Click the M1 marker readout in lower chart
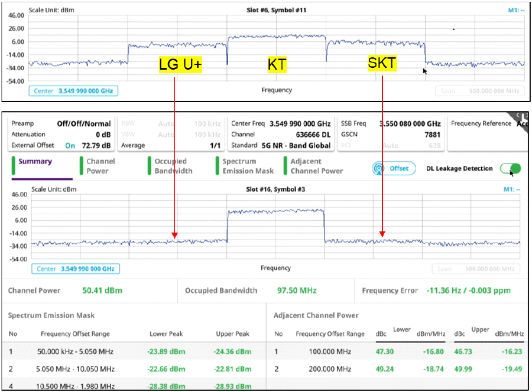This screenshot has height=392, width=532. pyautogui.click(x=512, y=189)
